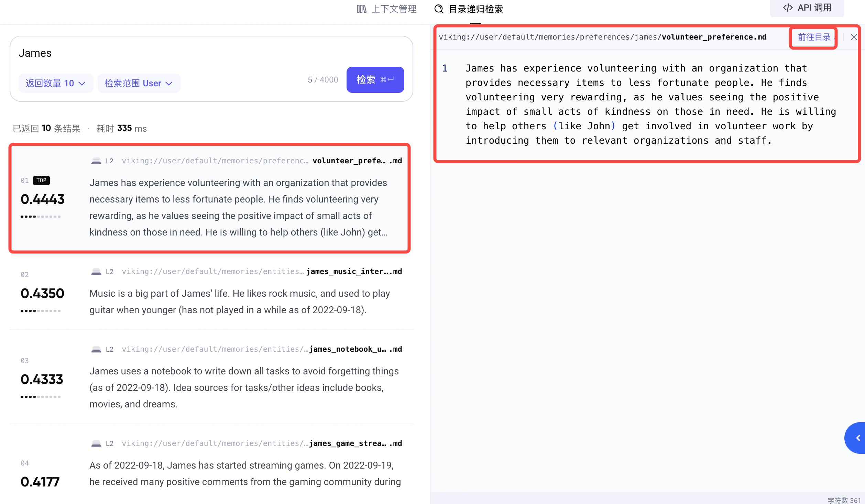The width and height of the screenshot is (865, 504).
Task: Click the L2 layer icon of volunteer_preference result
Action: tap(96, 161)
